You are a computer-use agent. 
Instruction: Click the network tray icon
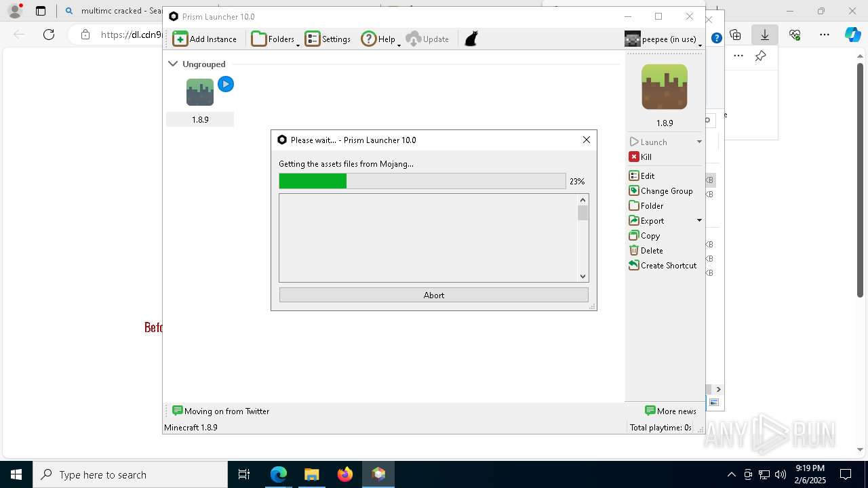(764, 474)
